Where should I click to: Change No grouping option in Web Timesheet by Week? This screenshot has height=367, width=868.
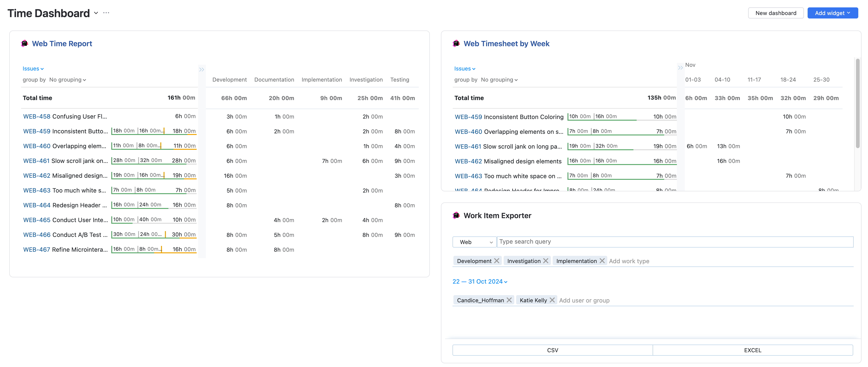(499, 80)
